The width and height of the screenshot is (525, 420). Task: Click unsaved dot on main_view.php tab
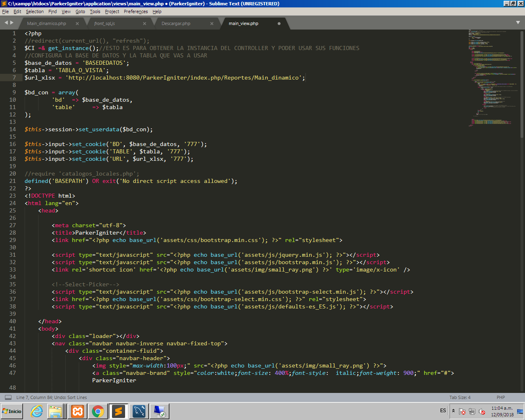tap(279, 24)
